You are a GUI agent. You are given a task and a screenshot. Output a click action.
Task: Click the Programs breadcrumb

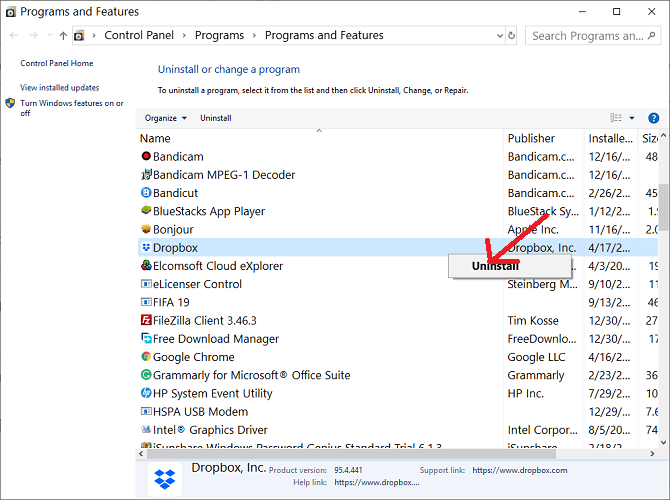tap(219, 35)
